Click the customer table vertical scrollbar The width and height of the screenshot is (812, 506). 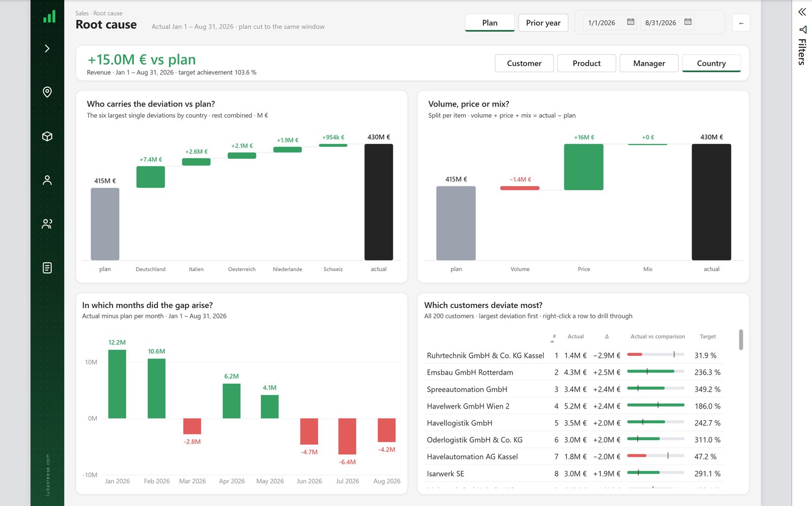(x=741, y=340)
